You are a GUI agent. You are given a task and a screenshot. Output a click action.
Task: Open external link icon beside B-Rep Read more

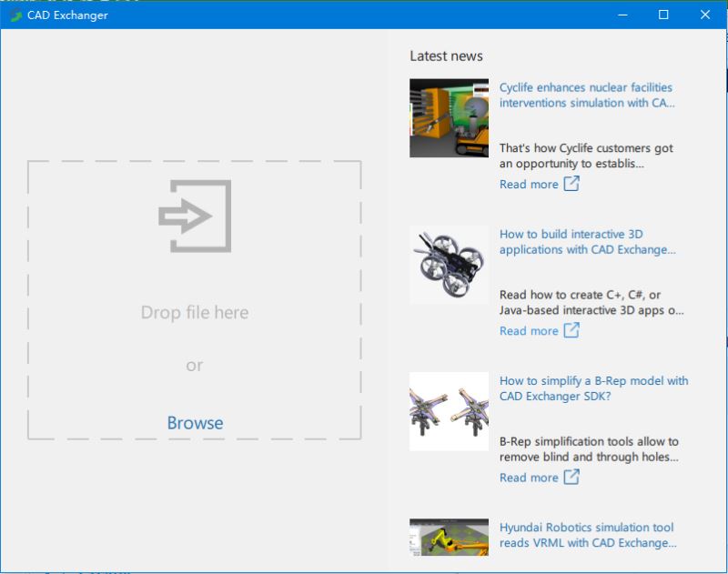[571, 477]
